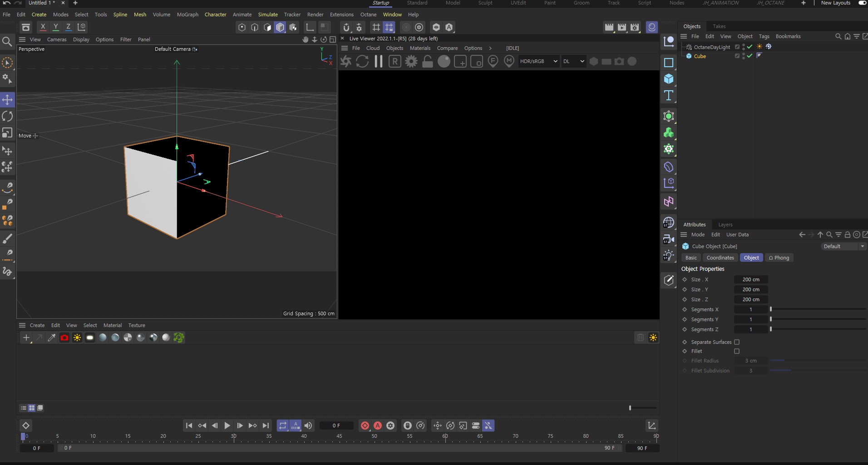The width and height of the screenshot is (868, 465).
Task: Create a new material with plus icon
Action: click(26, 338)
